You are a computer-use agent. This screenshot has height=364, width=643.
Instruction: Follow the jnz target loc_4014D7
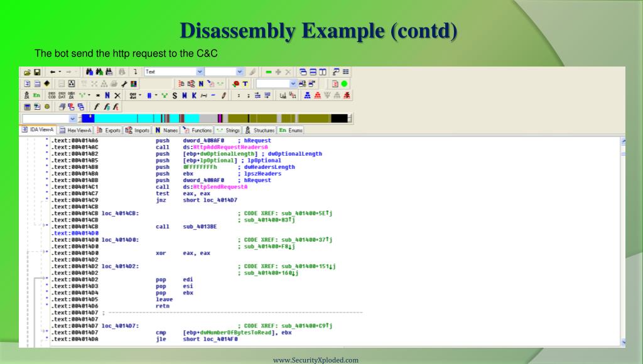(220, 200)
